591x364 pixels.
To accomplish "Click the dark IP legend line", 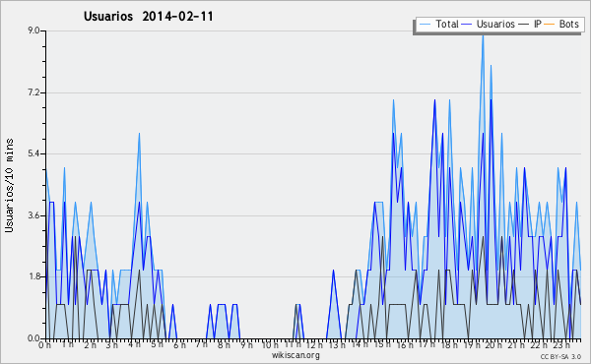I will (x=524, y=25).
